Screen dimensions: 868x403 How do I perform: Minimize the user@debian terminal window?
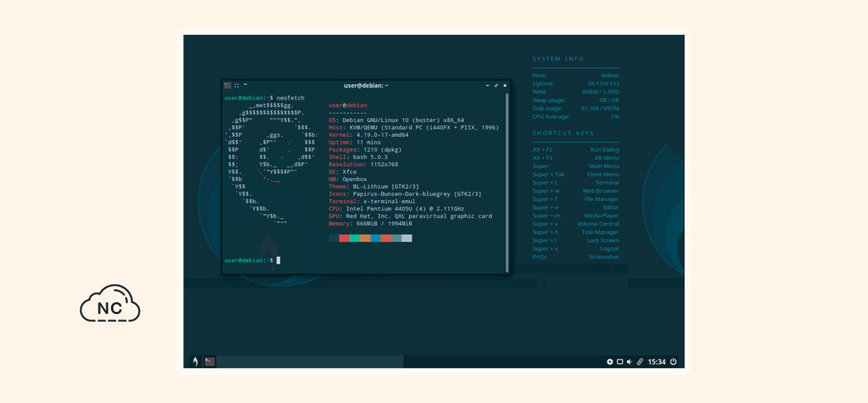(x=488, y=85)
